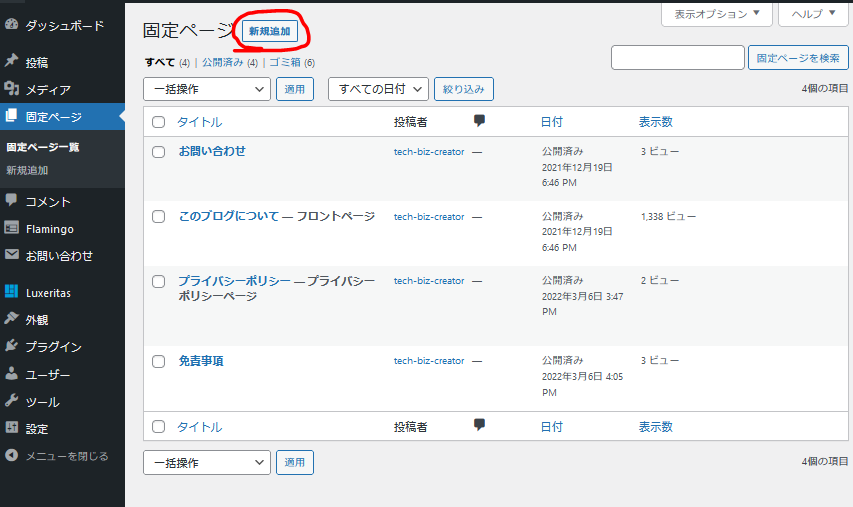Click the Dashboard gauge icon in sidebar
853x507 pixels.
[11, 23]
